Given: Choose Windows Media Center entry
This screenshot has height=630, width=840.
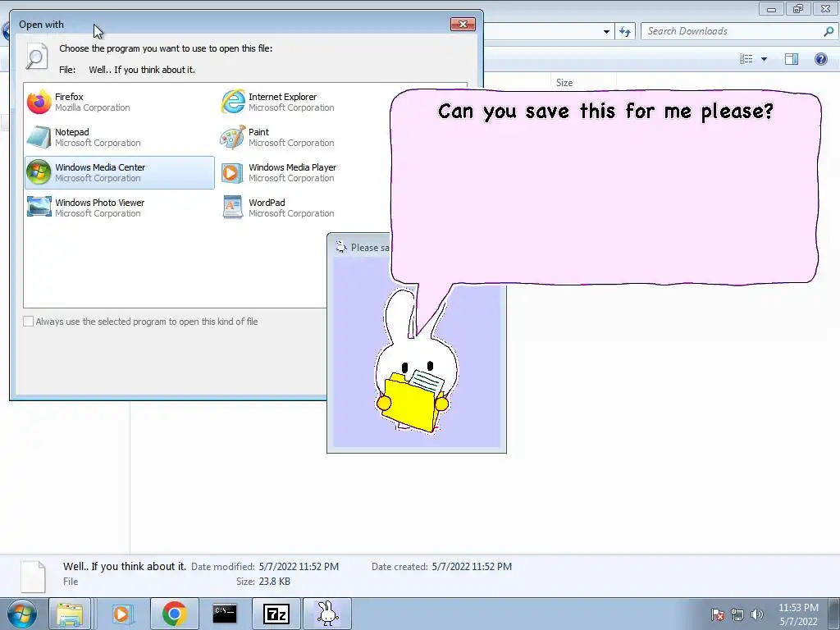Looking at the screenshot, I should point(119,172).
